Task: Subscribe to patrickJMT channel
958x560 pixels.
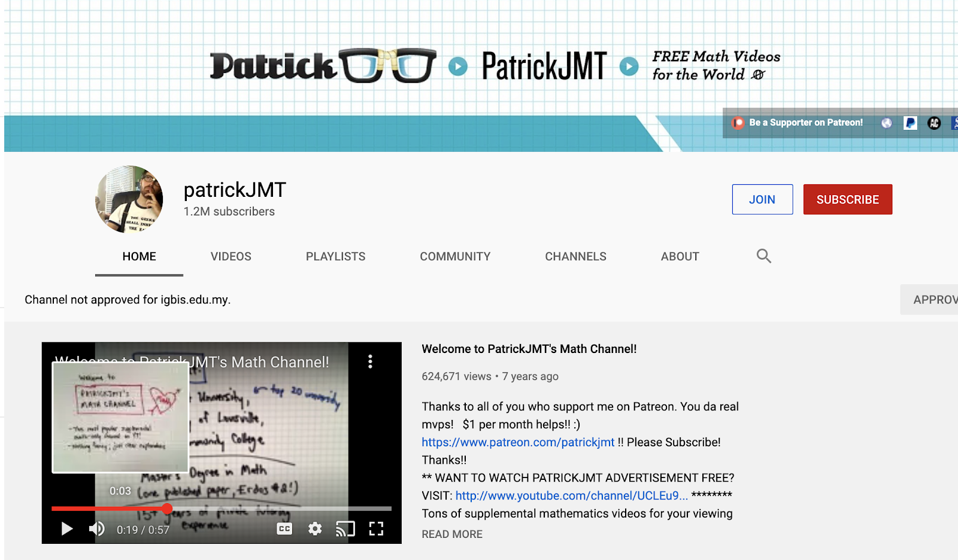Action: [x=848, y=199]
